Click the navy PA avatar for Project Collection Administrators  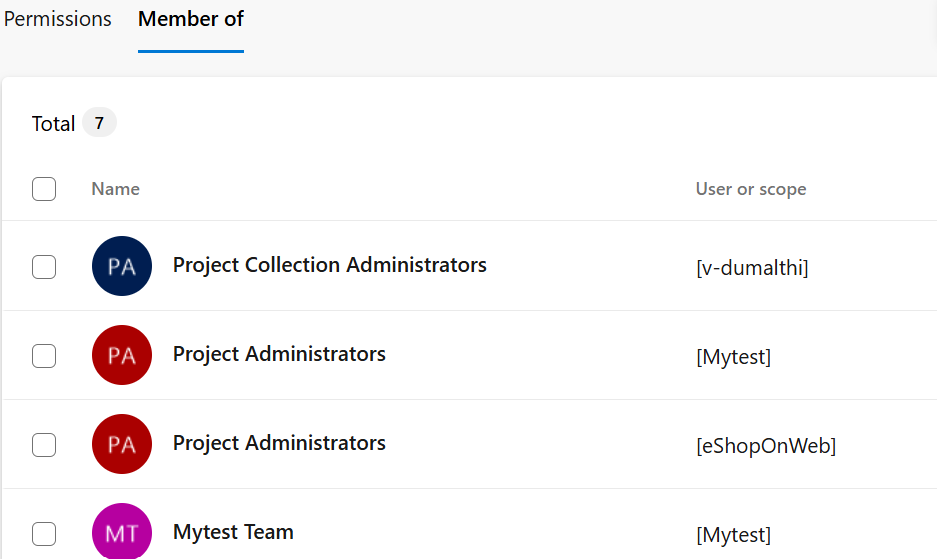tap(122, 266)
